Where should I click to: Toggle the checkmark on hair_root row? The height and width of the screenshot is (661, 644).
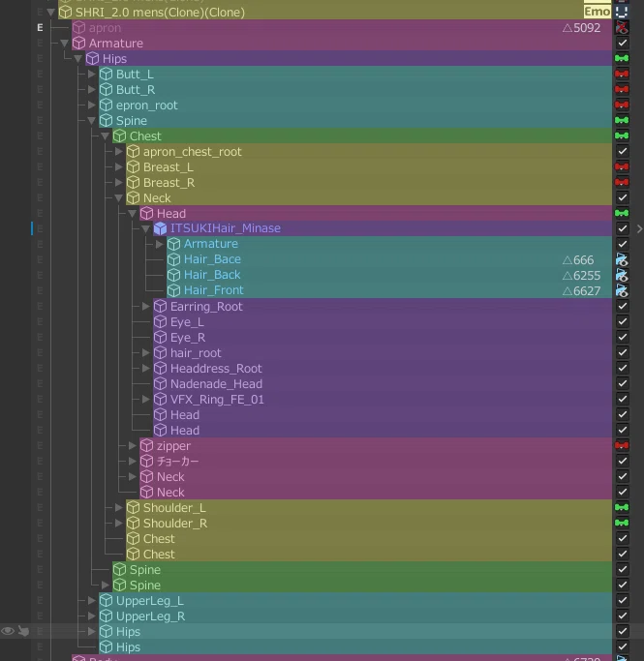(x=622, y=352)
